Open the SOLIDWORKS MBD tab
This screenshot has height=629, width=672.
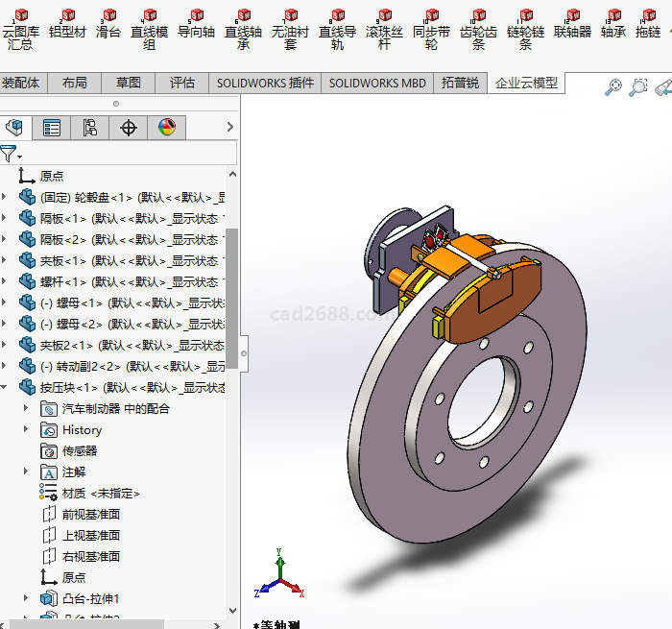[376, 83]
